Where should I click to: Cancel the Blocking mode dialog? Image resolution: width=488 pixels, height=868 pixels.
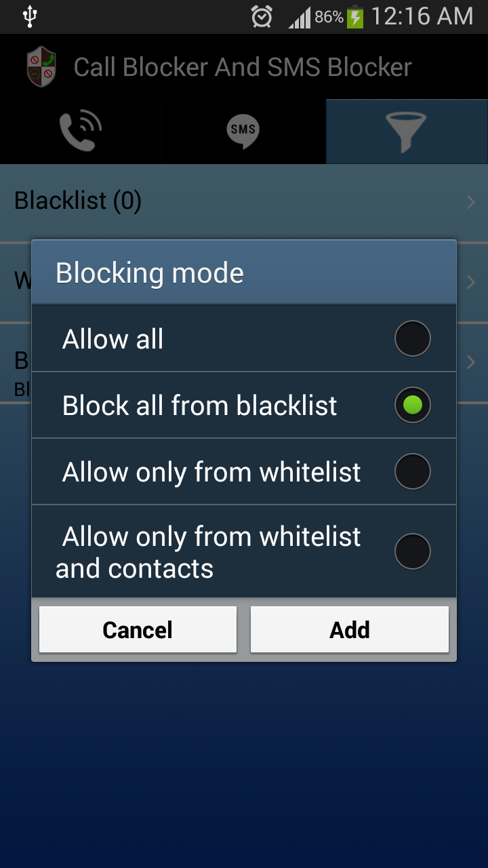(138, 629)
